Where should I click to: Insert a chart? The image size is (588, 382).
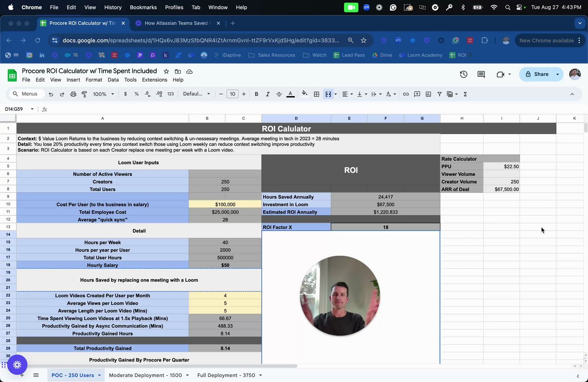coord(428,94)
